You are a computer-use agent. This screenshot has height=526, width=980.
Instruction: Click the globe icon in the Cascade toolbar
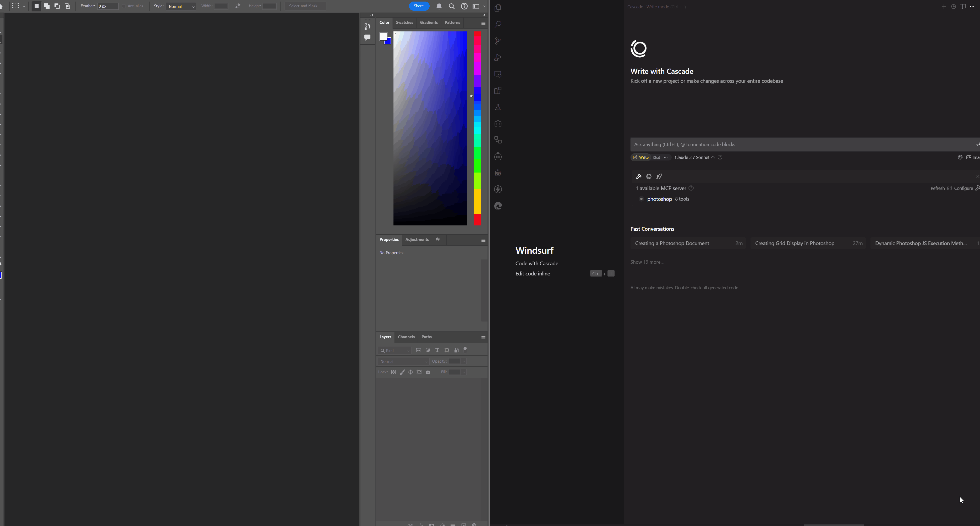(649, 176)
